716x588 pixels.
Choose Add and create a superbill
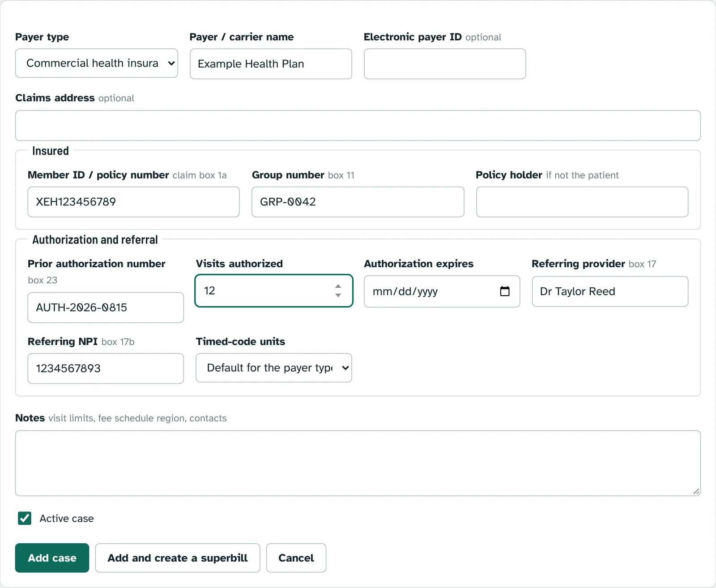tap(178, 558)
